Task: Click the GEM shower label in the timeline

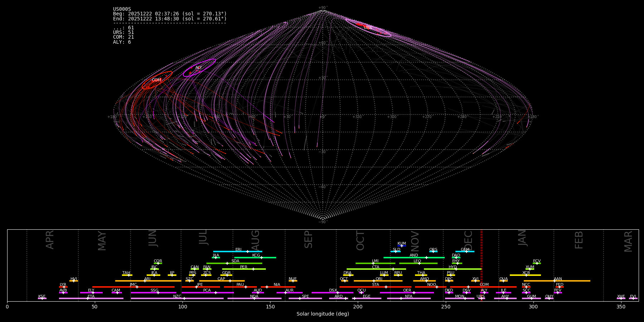Action: (x=465, y=250)
